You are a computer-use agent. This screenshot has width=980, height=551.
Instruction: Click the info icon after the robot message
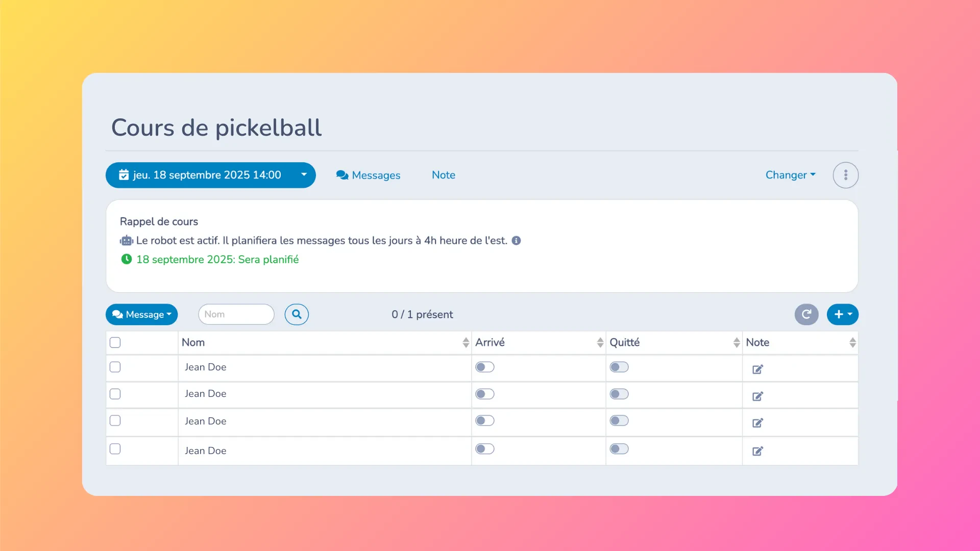click(516, 240)
